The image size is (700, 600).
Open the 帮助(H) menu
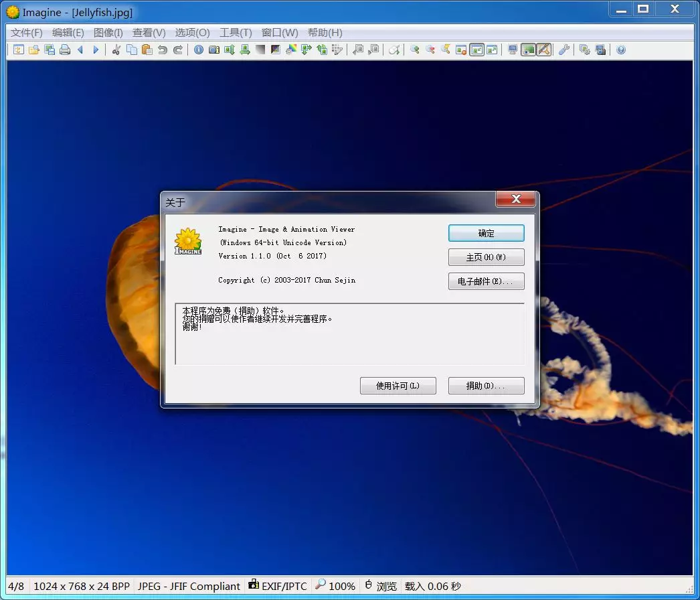pos(325,33)
